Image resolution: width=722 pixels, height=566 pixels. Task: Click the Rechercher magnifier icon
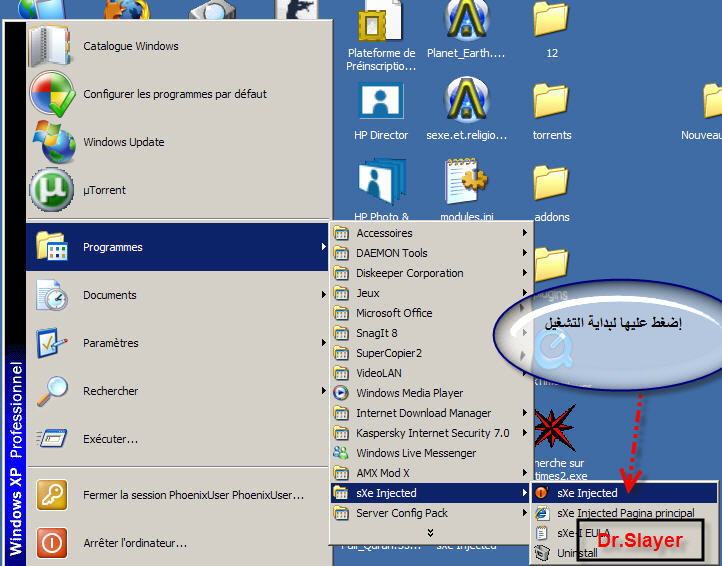pyautogui.click(x=52, y=391)
